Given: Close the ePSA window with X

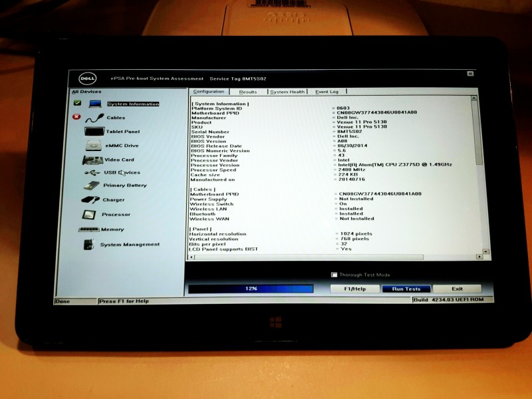Looking at the screenshot, I should [470, 74].
